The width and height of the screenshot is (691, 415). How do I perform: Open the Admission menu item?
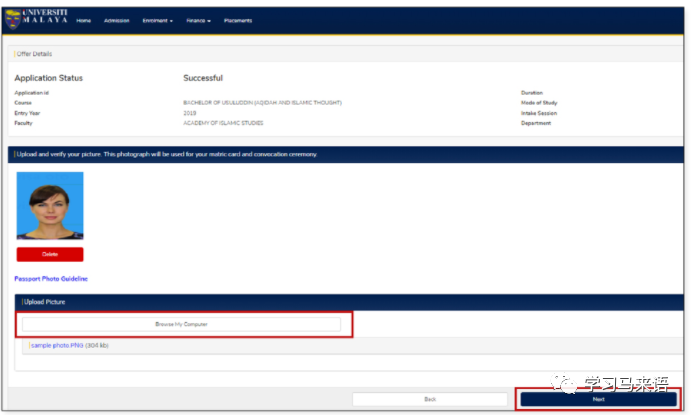(117, 21)
